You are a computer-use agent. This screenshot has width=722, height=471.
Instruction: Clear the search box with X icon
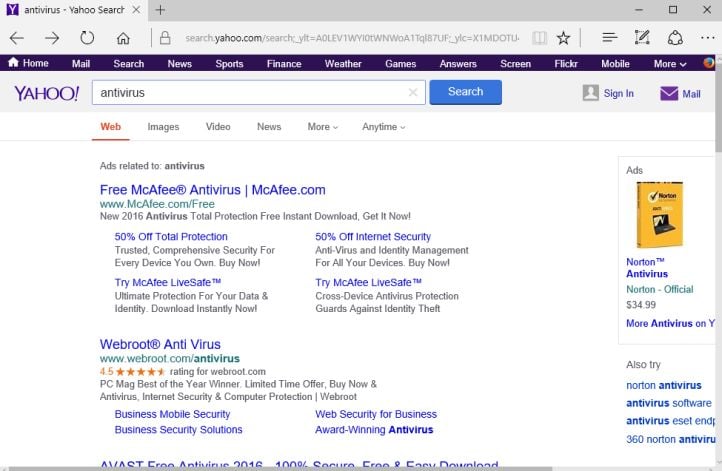click(x=413, y=93)
